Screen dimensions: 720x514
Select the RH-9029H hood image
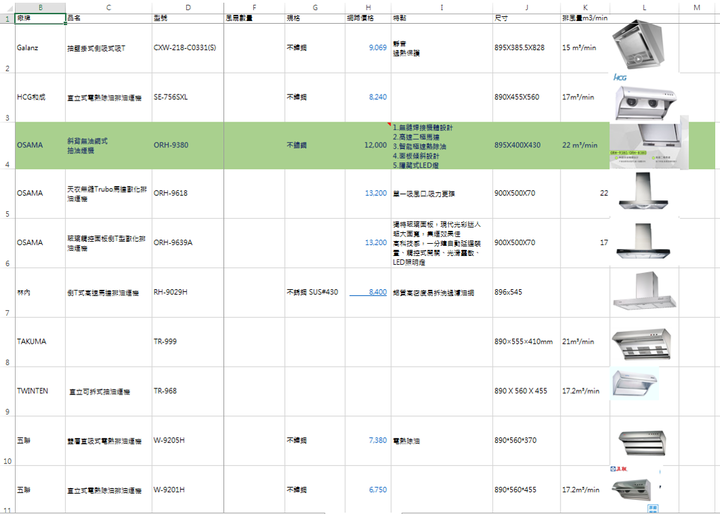point(645,291)
